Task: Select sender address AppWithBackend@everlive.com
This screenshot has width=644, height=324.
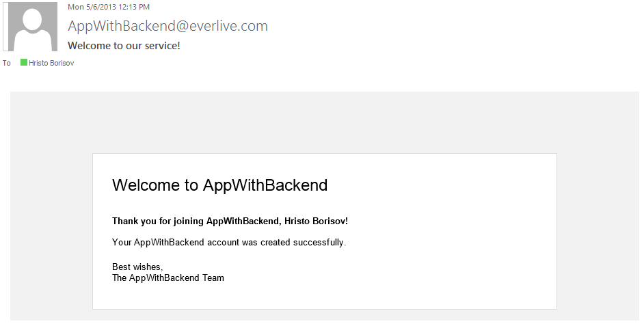Action: click(x=167, y=26)
